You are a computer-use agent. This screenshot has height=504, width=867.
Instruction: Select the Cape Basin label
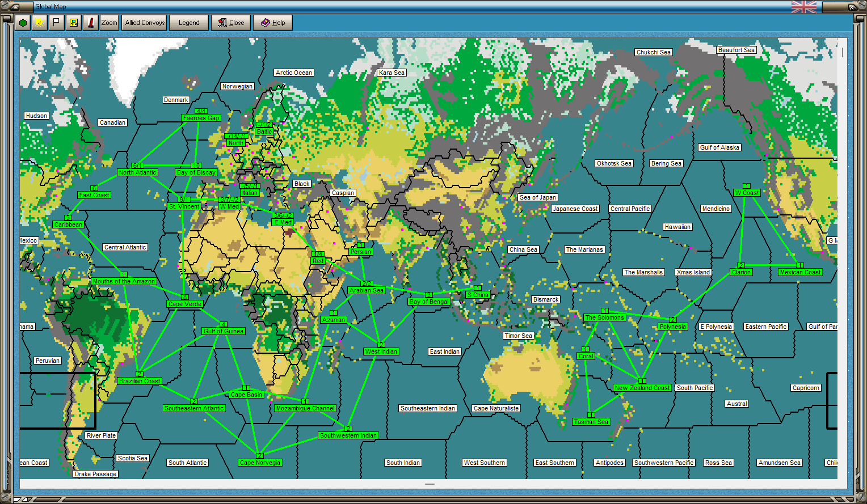(246, 395)
